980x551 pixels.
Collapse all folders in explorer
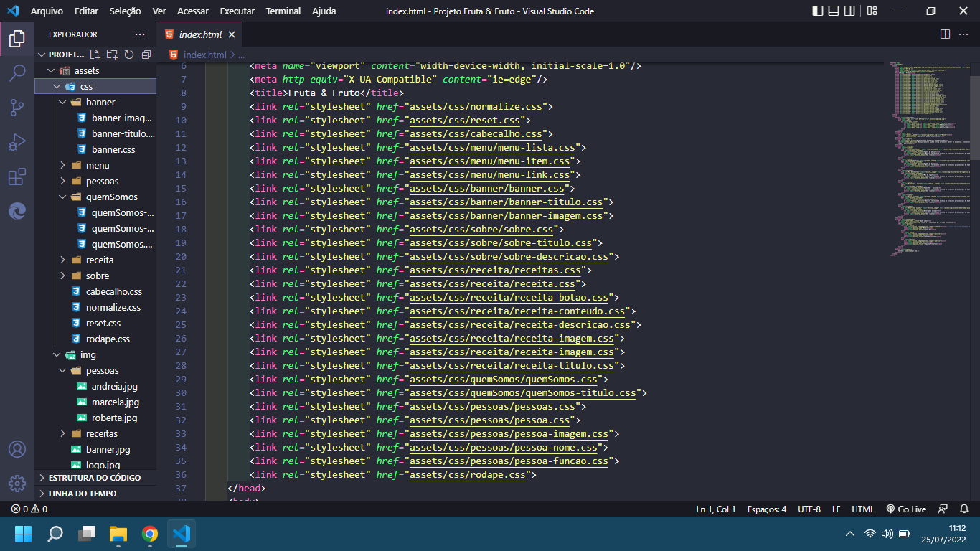pos(146,55)
